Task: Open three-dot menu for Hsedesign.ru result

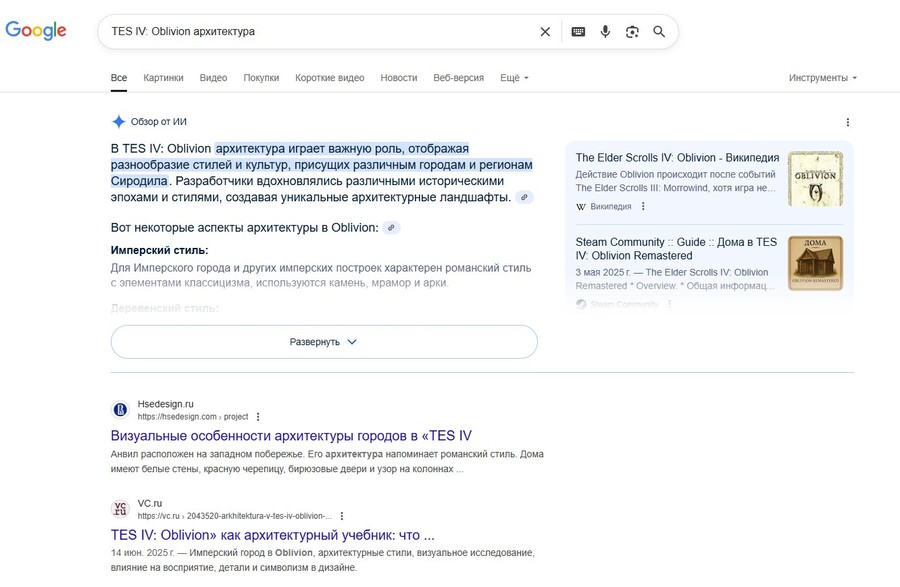Action: [x=258, y=416]
